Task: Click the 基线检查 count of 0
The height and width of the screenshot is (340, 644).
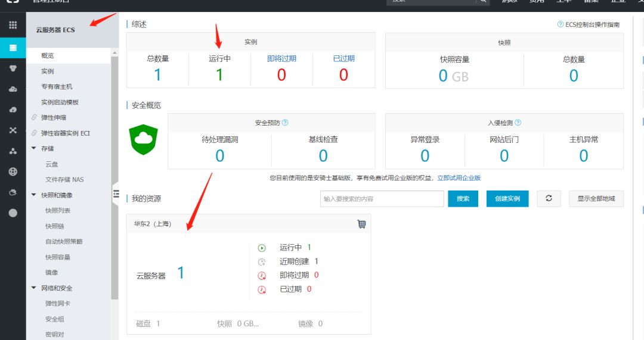Action: pos(323,156)
